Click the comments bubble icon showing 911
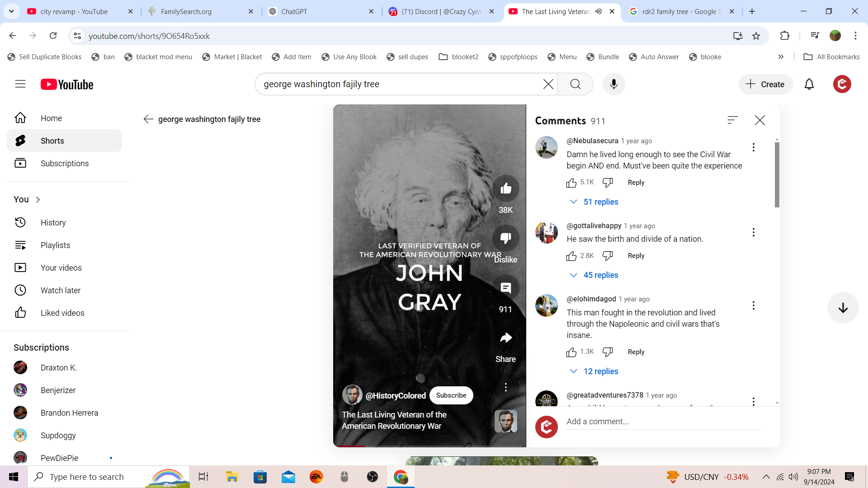This screenshot has height=488, width=868. point(505,288)
